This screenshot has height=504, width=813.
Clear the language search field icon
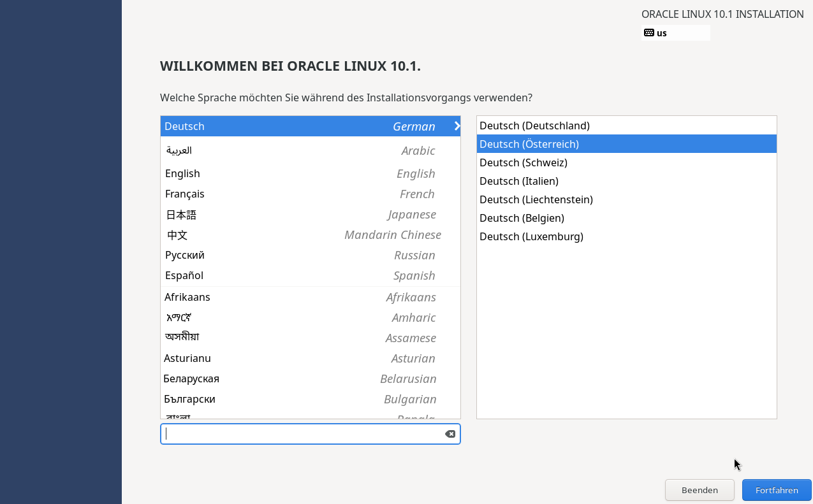450,434
